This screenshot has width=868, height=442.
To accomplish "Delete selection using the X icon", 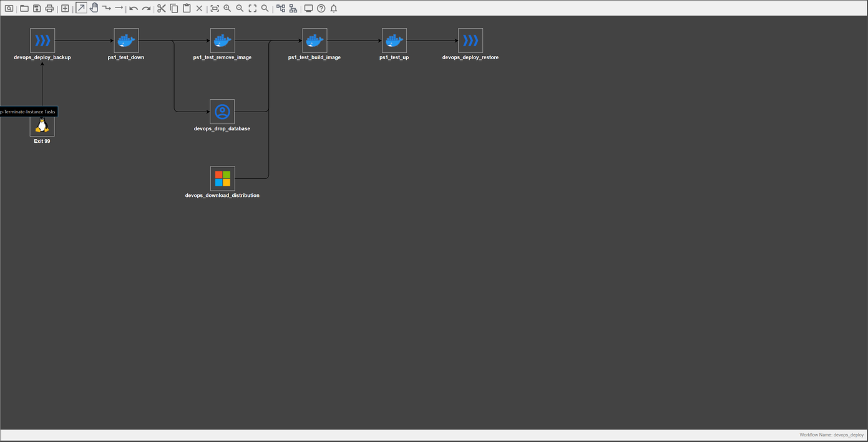I will tap(199, 9).
